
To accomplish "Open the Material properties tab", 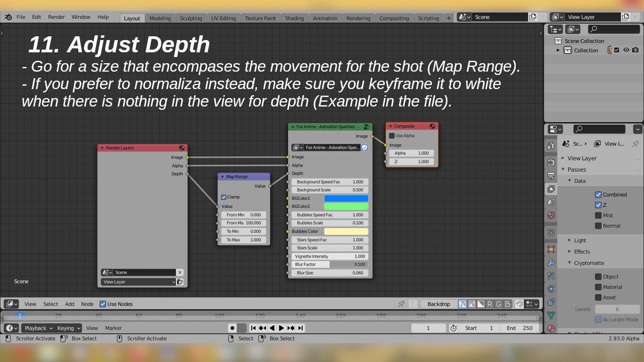I will click(x=551, y=328).
